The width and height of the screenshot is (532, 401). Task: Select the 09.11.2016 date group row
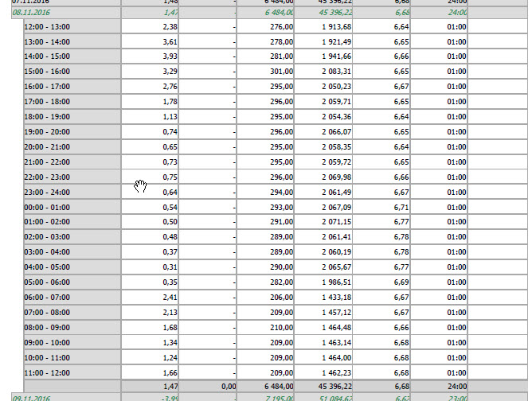(x=270, y=397)
